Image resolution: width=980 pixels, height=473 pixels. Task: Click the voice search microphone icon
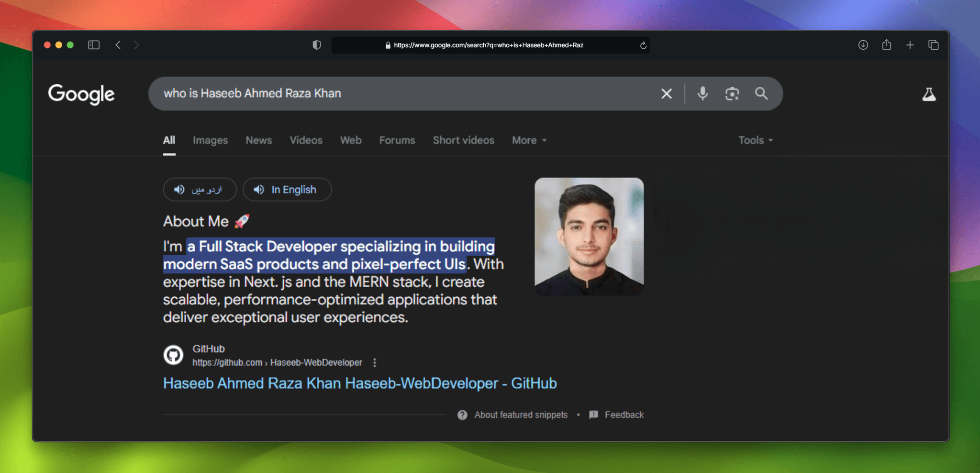click(702, 93)
